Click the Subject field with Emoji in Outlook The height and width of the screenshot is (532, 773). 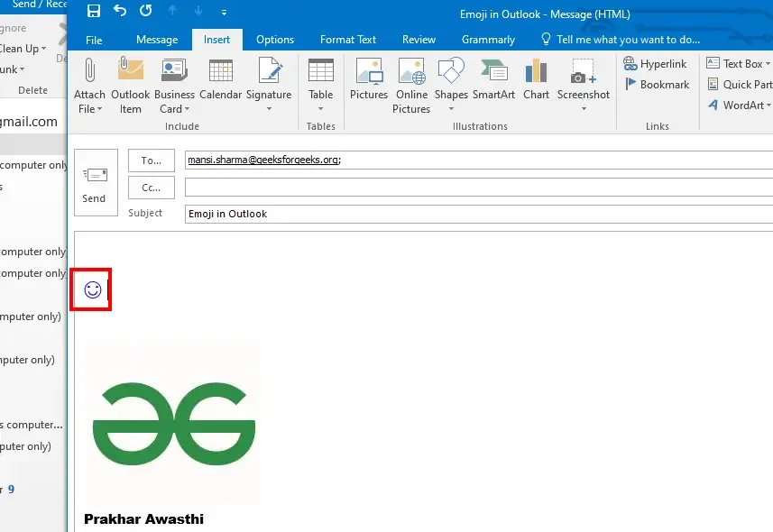479,214
